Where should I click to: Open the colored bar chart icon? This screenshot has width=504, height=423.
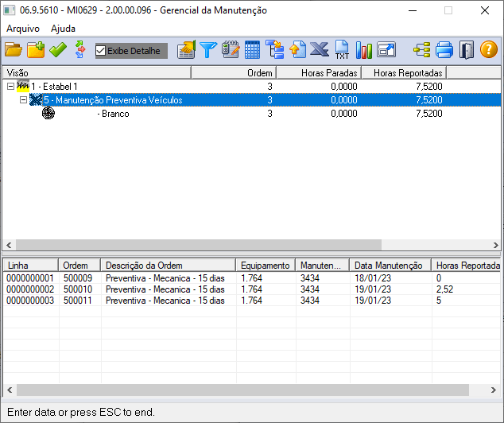(x=364, y=50)
